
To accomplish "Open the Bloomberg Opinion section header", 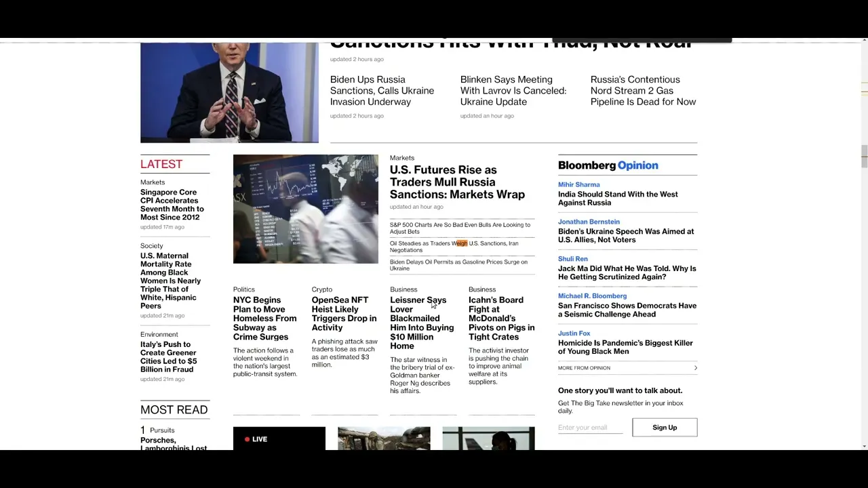I will [x=608, y=165].
